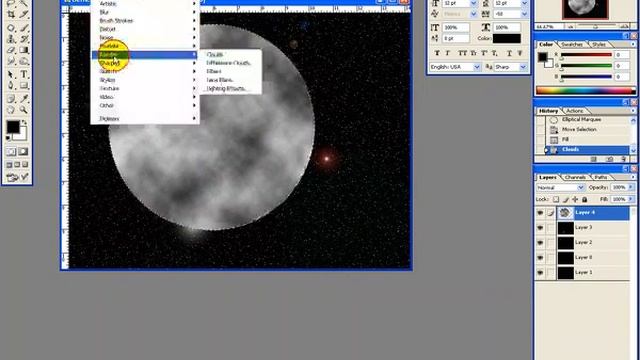The width and height of the screenshot is (640, 360).
Task: Open the Sharp anti-aliasing dropdown
Action: [x=511, y=67]
